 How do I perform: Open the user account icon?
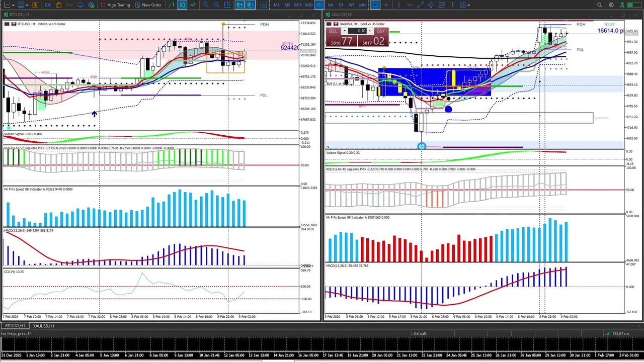tap(611, 5)
